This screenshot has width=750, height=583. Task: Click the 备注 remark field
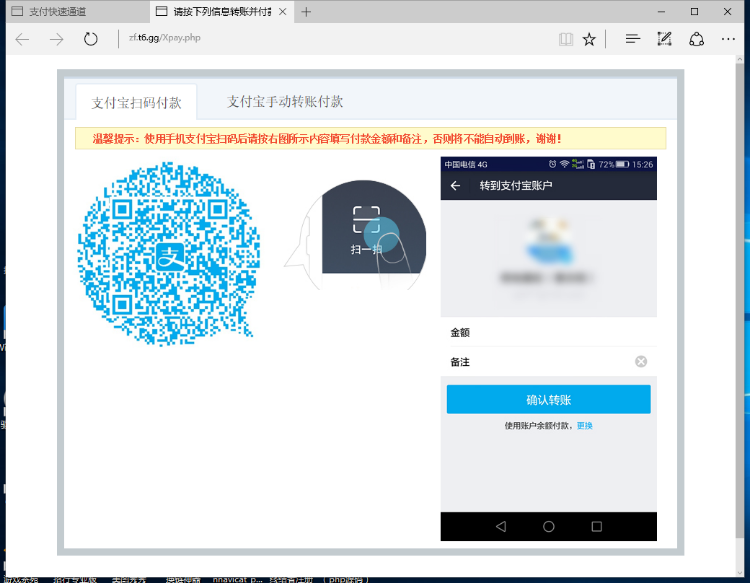point(549,362)
